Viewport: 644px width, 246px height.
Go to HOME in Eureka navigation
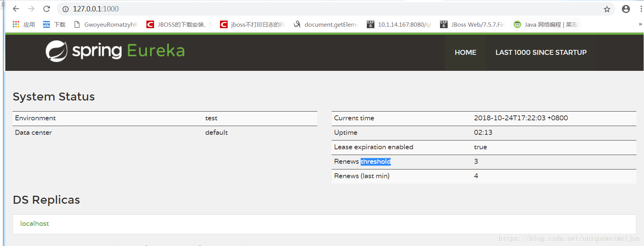[465, 53]
